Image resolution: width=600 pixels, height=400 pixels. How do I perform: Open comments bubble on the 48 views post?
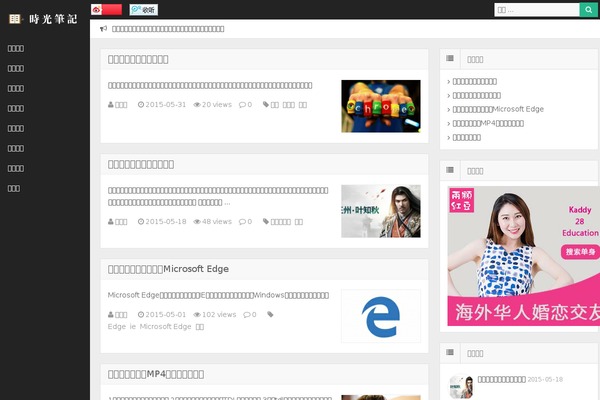[242, 222]
